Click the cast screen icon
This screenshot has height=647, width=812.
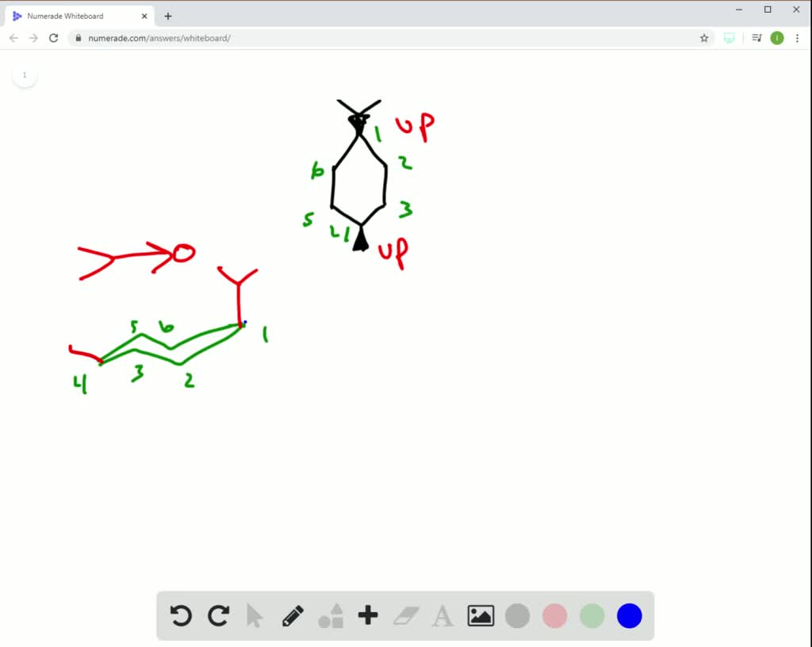coord(729,37)
